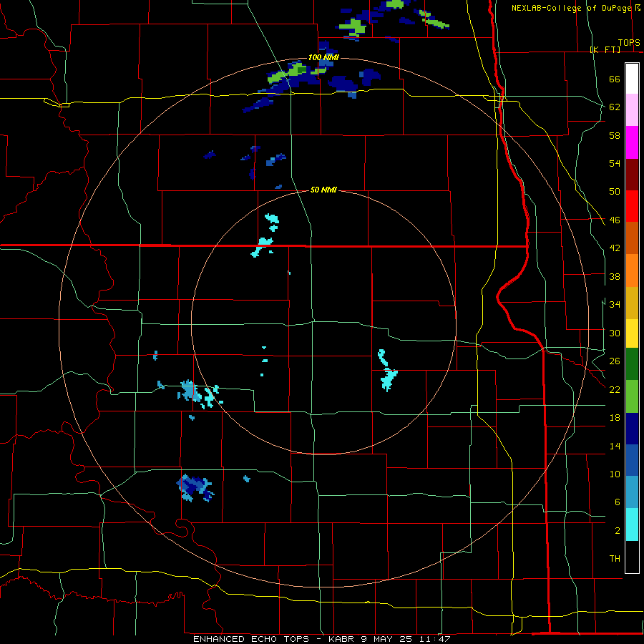
Task: Click the 50 NMI range ring label
Action: [323, 190]
